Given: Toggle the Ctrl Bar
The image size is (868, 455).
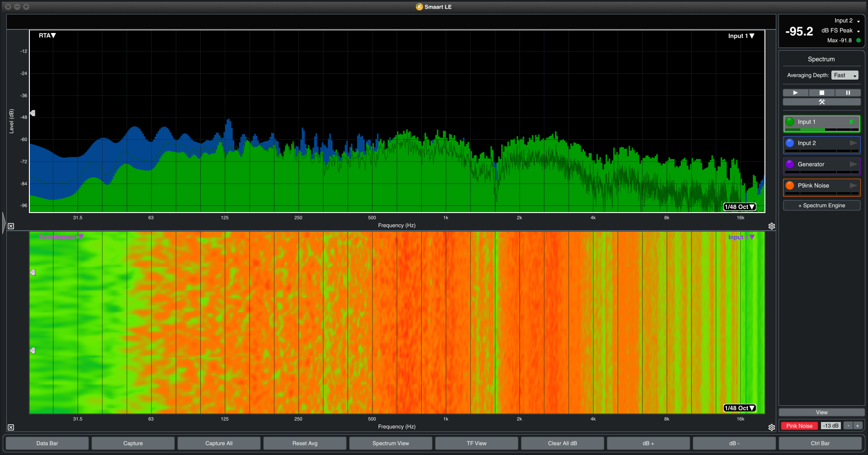Looking at the screenshot, I should click(820, 443).
